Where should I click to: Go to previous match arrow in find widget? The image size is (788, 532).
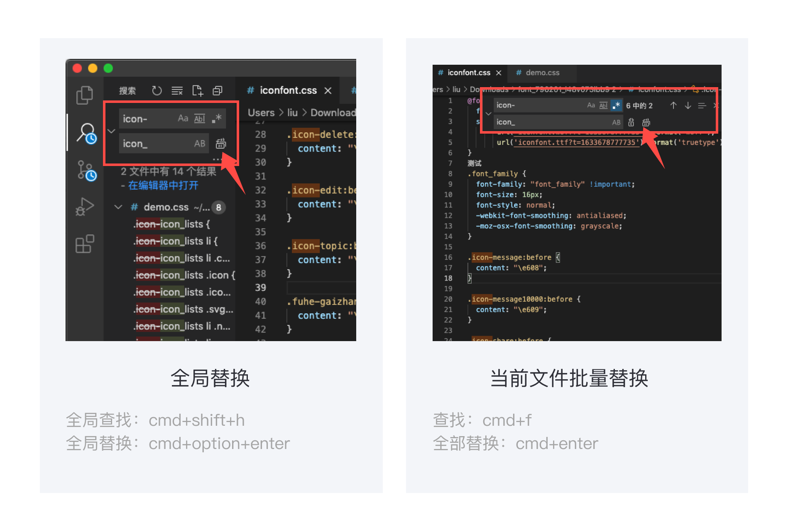[x=673, y=105]
